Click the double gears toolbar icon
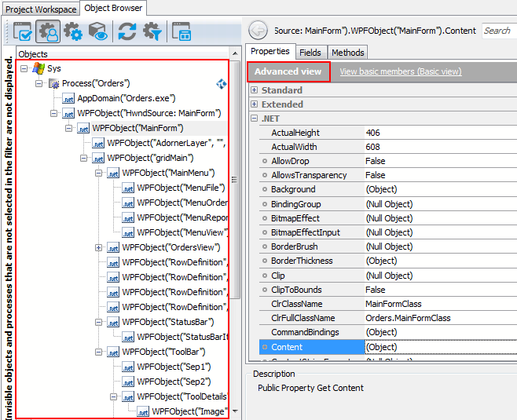 point(73,31)
